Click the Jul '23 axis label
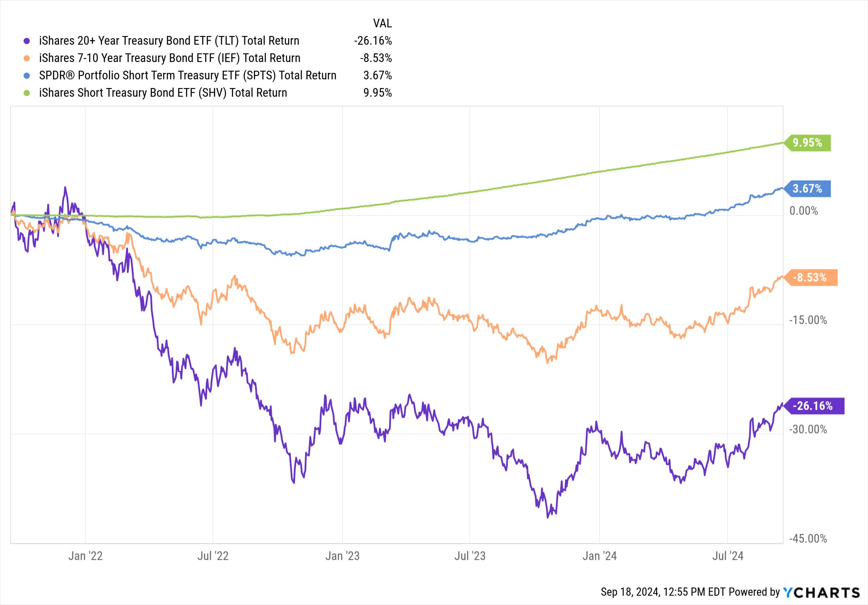 470,556
